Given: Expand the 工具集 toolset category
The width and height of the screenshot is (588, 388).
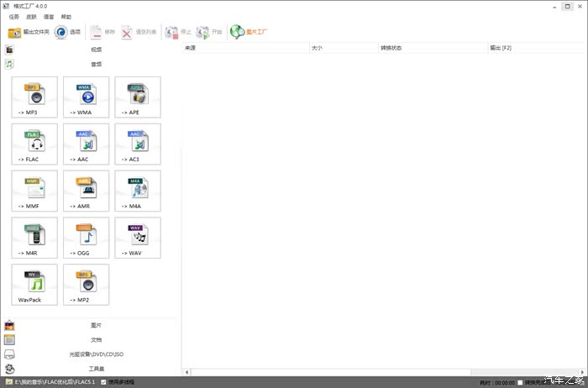Looking at the screenshot, I should [96, 369].
